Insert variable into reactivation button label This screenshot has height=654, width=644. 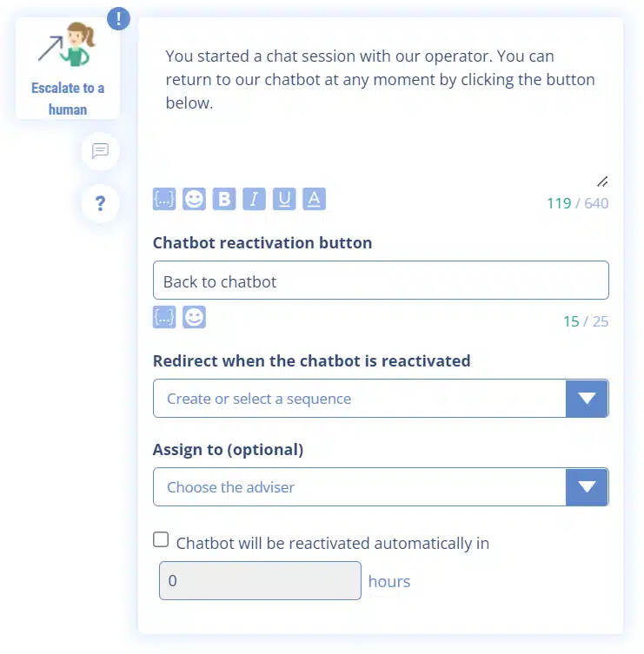pos(164,317)
